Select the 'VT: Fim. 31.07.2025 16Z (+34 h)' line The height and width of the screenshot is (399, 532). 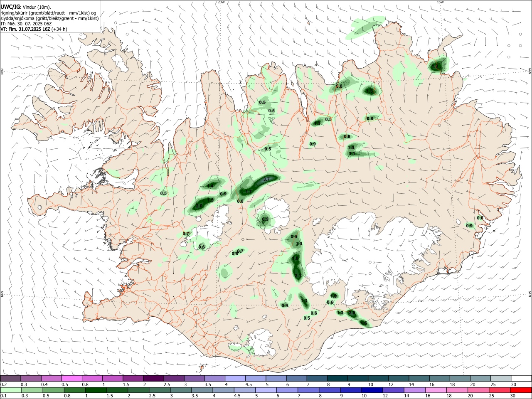click(34, 30)
